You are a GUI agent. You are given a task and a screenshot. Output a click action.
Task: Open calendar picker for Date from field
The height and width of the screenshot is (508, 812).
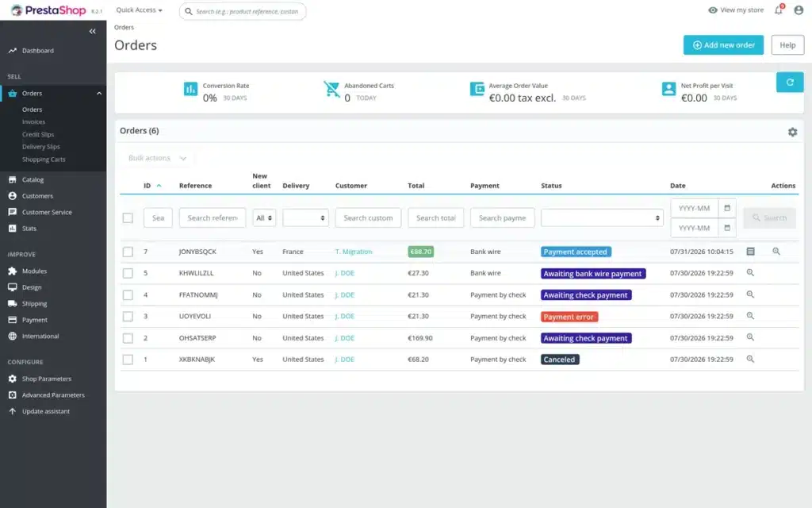pyautogui.click(x=727, y=208)
